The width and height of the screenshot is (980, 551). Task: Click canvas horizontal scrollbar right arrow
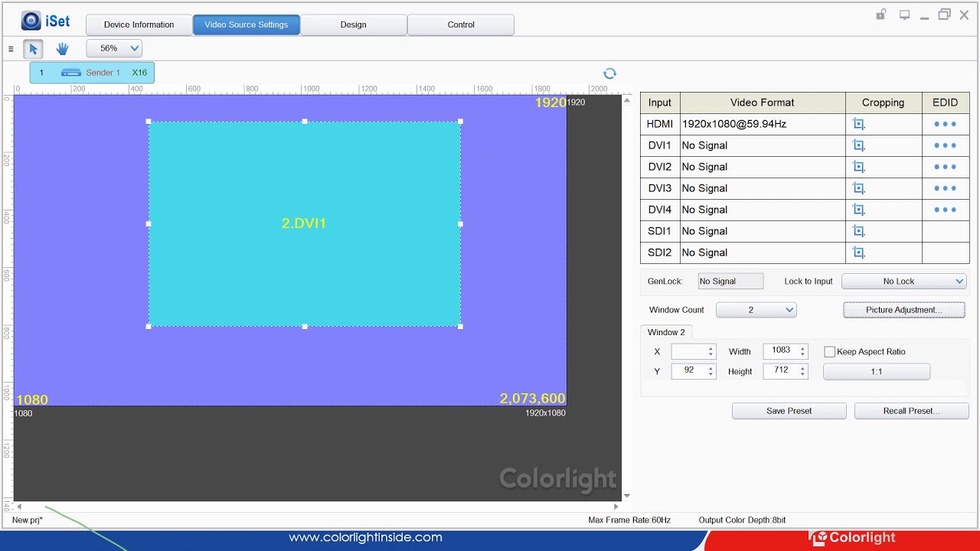coord(616,507)
